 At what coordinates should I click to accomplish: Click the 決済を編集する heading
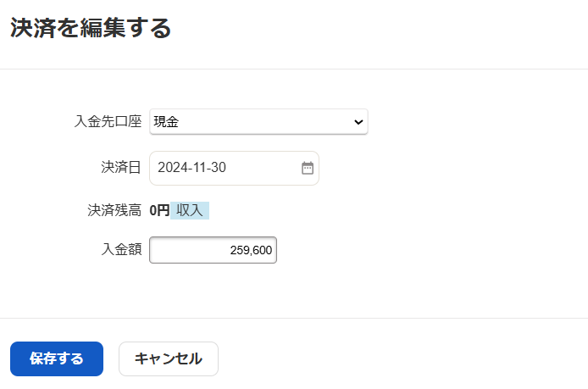click(x=91, y=29)
